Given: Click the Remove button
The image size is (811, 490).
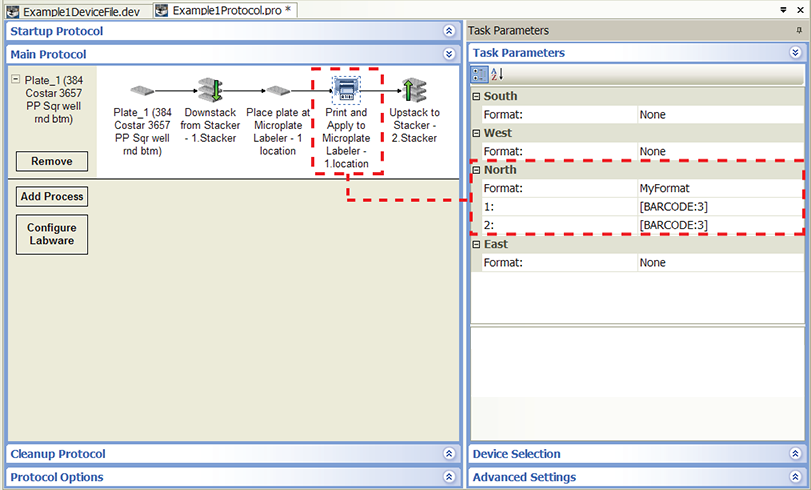Looking at the screenshot, I should (51, 161).
